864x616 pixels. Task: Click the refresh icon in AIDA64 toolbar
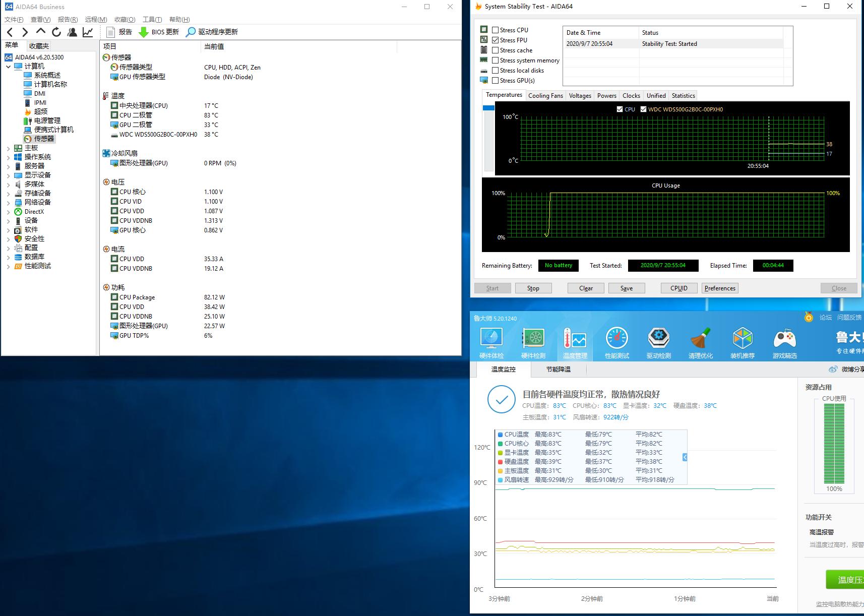pyautogui.click(x=56, y=32)
